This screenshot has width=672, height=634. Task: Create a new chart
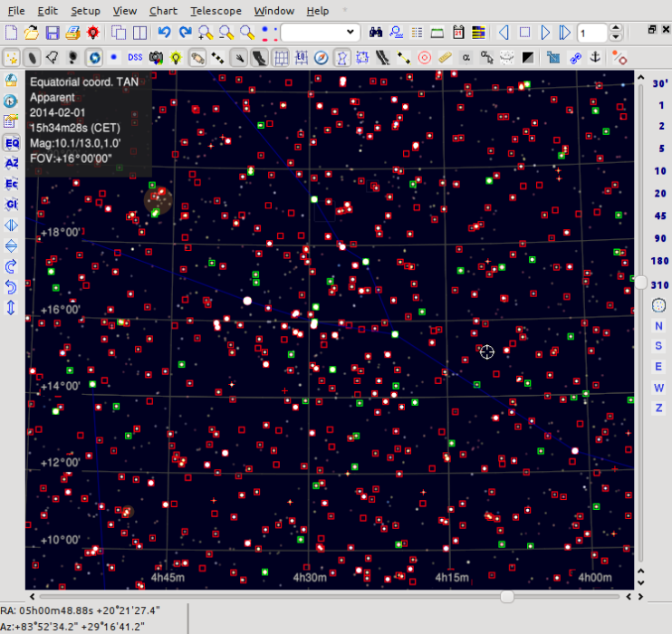tap(11, 33)
